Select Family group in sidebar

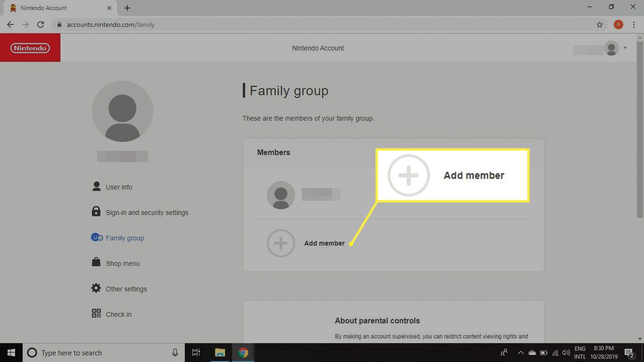[125, 238]
